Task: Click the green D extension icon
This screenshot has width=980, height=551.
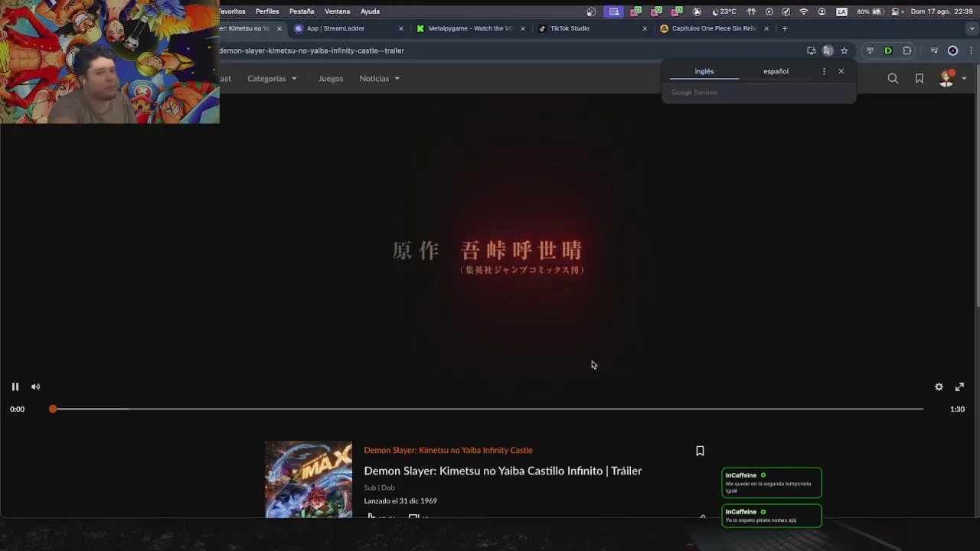Action: 888,51
